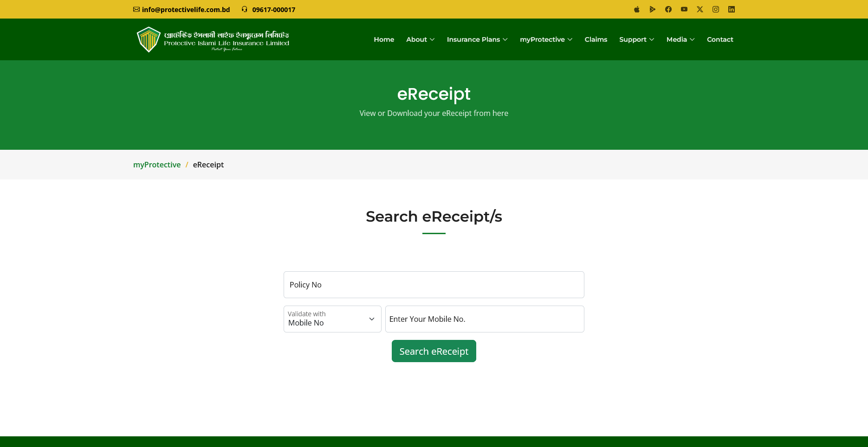868x447 pixels.
Task: Expand the About dropdown menu
Action: 421,39
